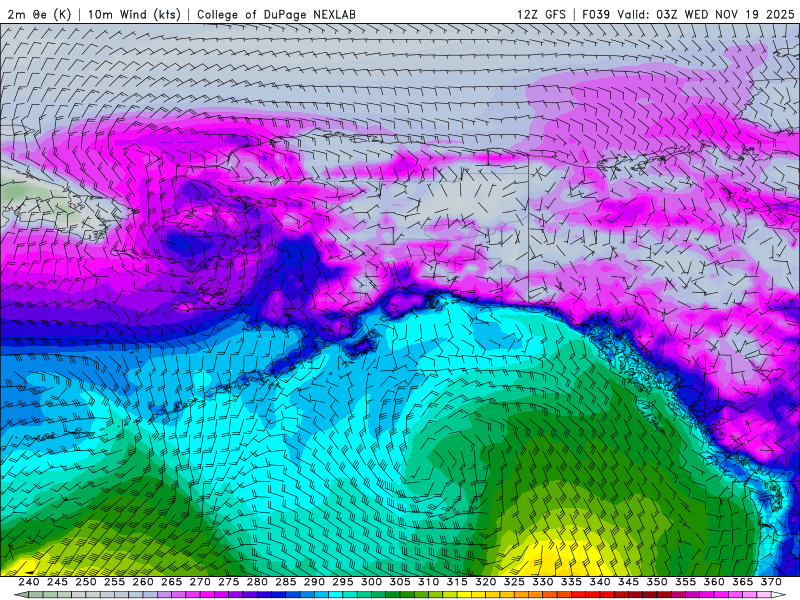Click the 280 value on the color scale

tap(257, 582)
